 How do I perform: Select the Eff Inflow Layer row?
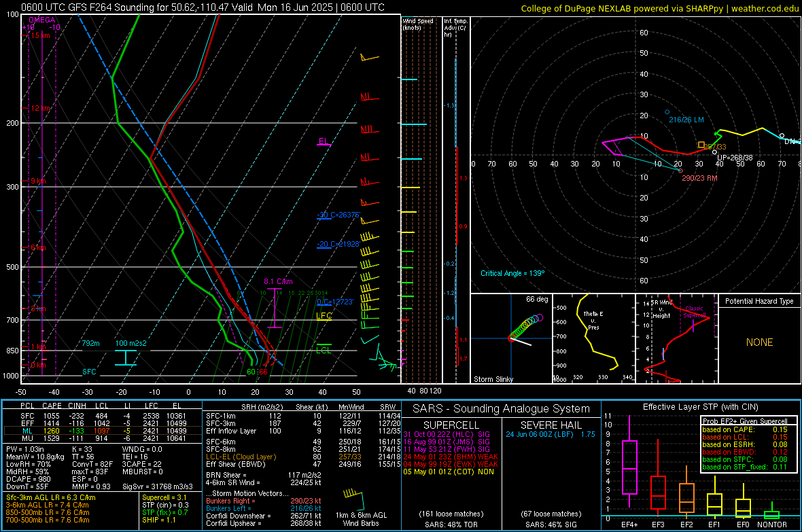tap(303, 431)
